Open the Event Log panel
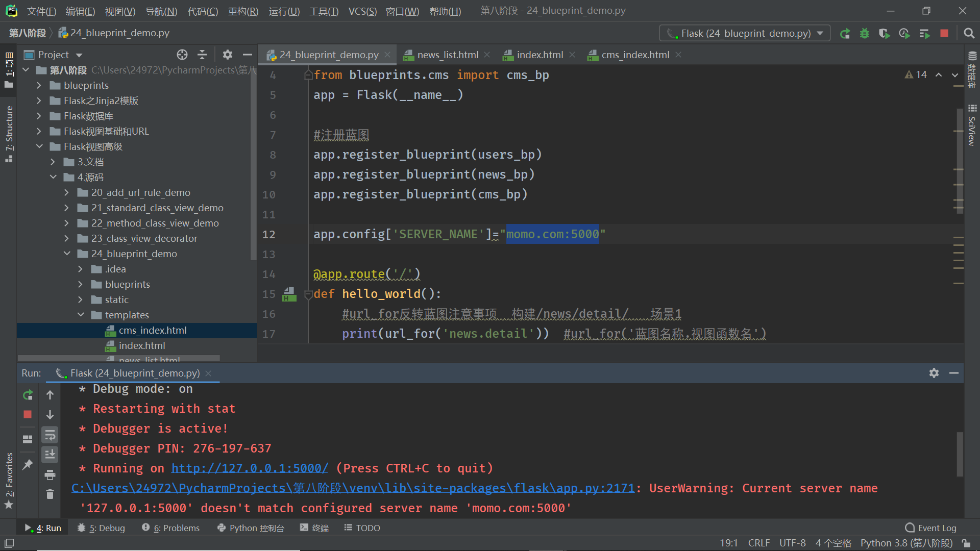The height and width of the screenshot is (551, 980). [x=930, y=528]
